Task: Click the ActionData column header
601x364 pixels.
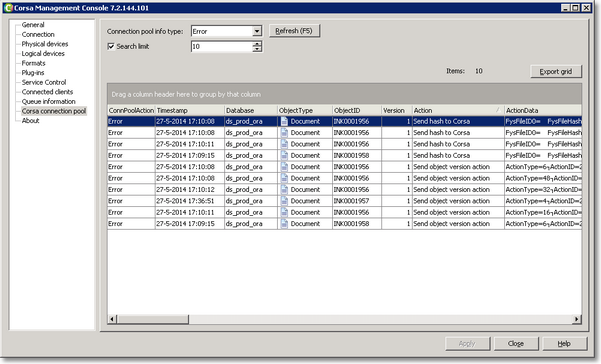Action: 543,110
